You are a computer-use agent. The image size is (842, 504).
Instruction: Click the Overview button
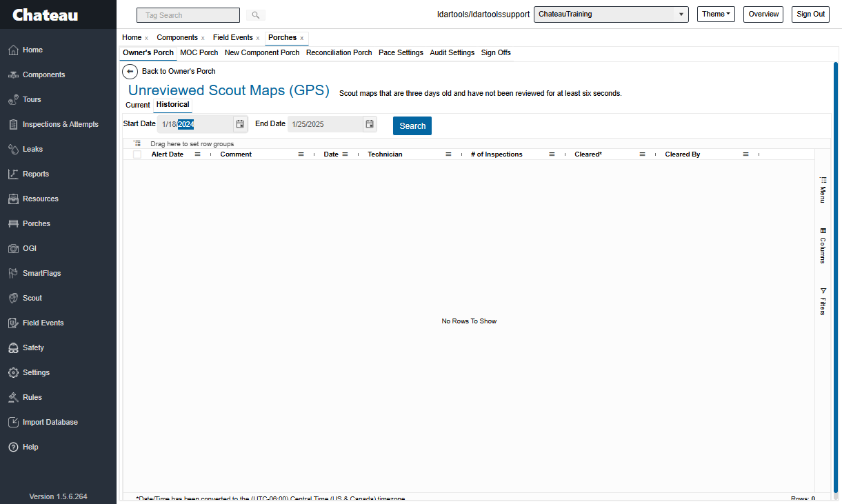[x=763, y=14]
